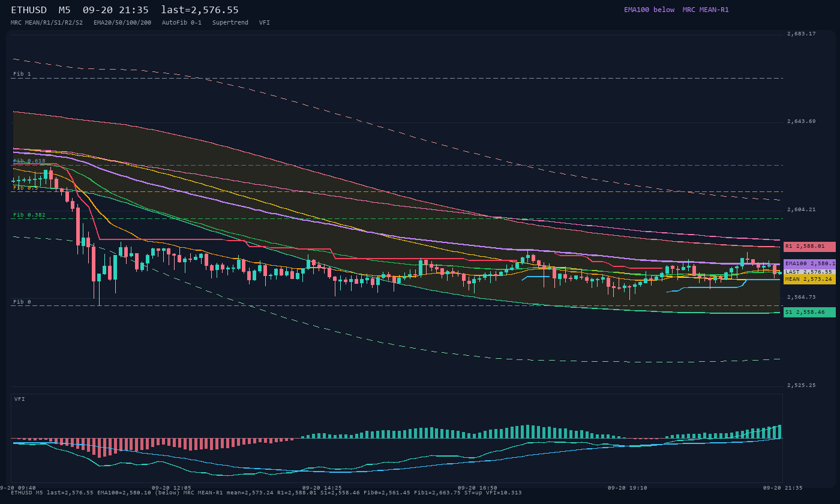Select the S1 2,558.46 price tag
The height and width of the screenshot is (504, 840).
(x=809, y=312)
